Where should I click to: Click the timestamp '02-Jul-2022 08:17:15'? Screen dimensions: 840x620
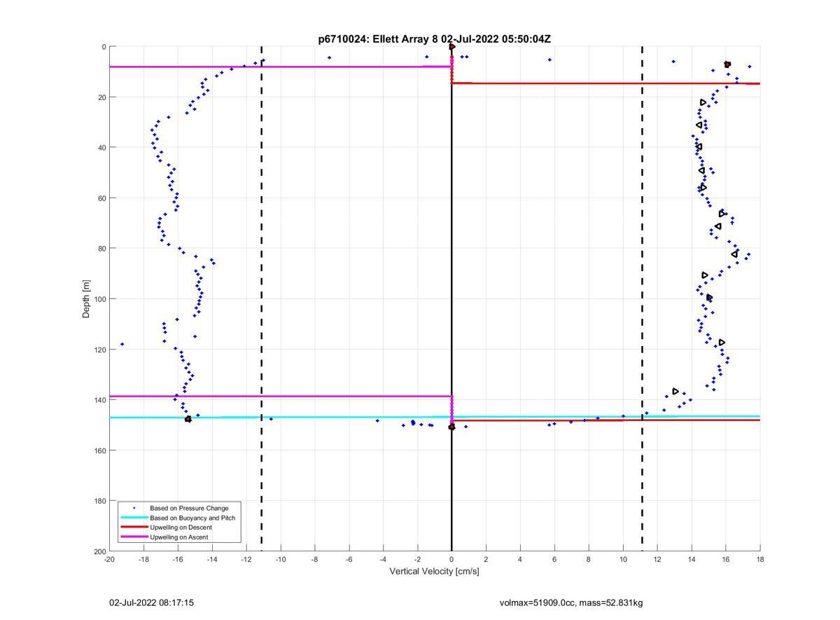[x=151, y=602]
